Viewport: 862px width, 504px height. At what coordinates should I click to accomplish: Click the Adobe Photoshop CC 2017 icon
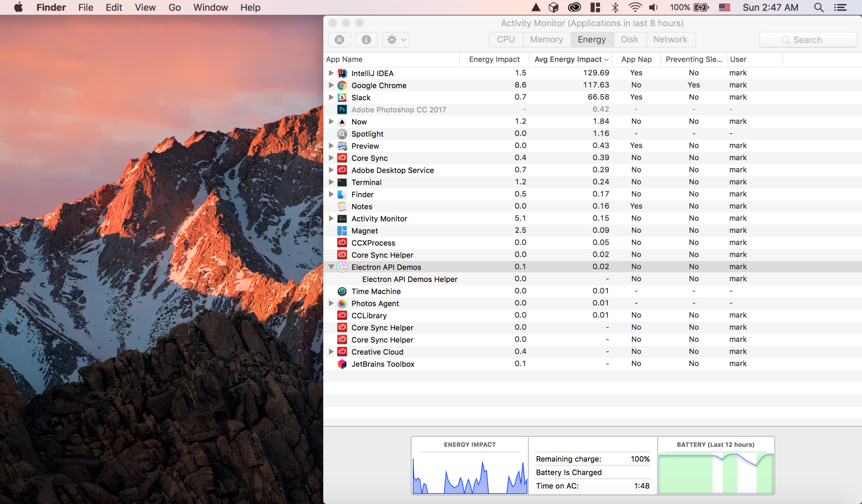[342, 109]
